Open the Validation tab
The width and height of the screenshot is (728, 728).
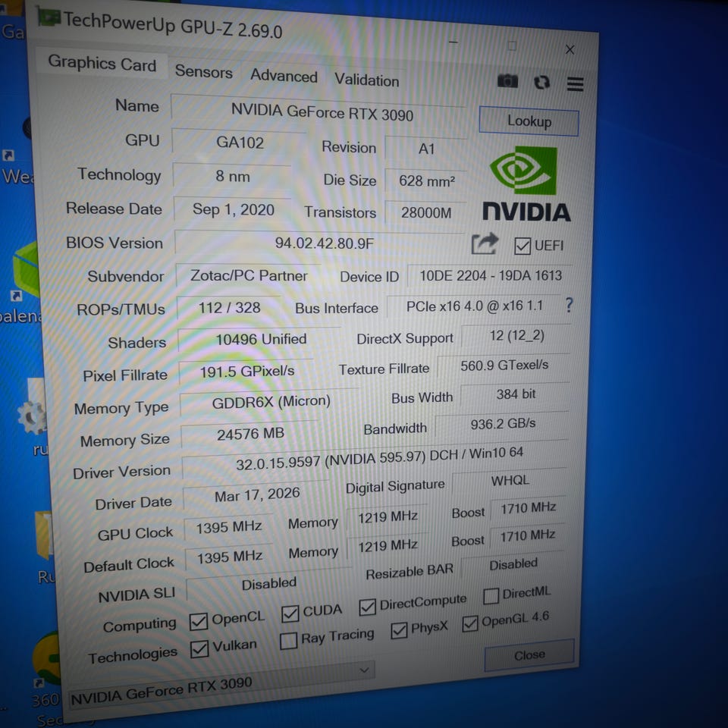click(367, 80)
